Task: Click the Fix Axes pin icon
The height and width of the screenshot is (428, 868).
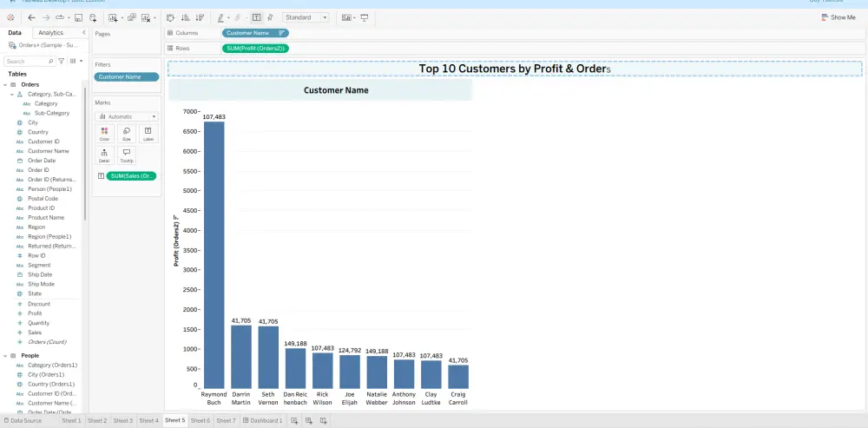Action: click(x=270, y=17)
